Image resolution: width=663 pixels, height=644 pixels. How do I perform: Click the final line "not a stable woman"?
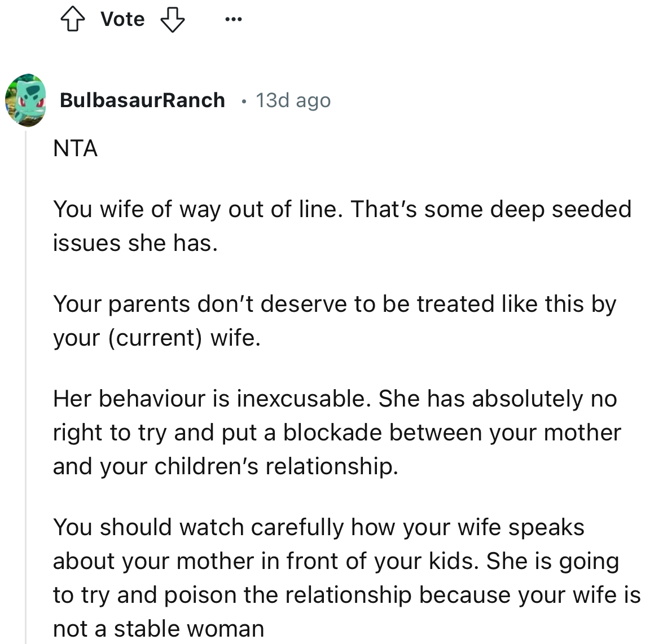tap(159, 629)
